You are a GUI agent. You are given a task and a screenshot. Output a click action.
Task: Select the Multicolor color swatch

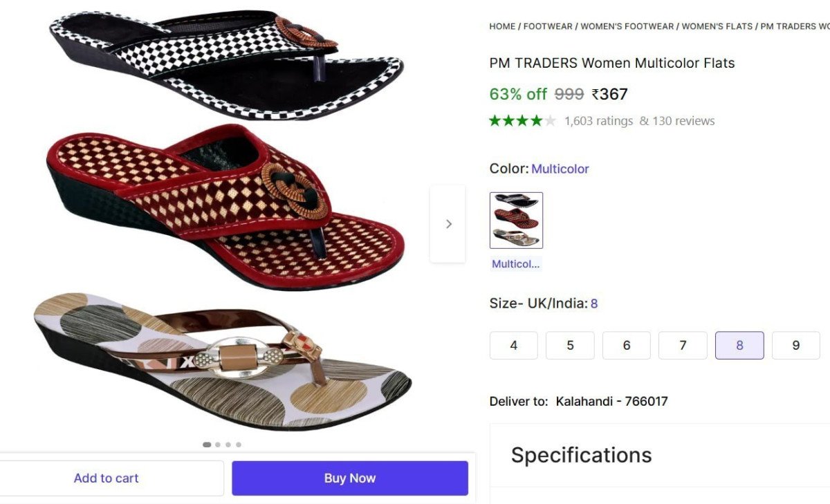click(515, 220)
